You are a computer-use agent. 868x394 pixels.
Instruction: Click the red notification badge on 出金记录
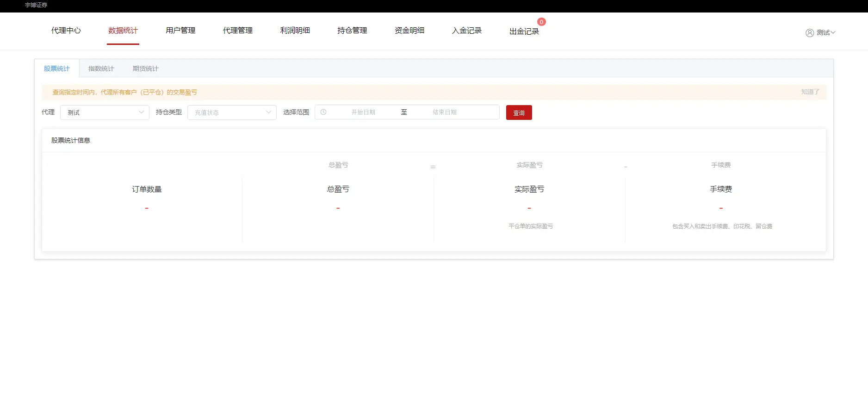541,22
